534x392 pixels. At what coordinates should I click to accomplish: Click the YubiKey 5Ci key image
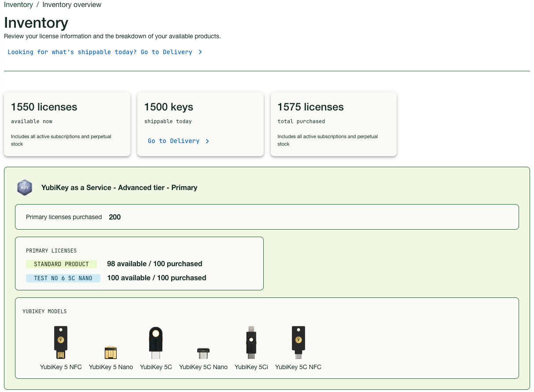click(x=251, y=342)
